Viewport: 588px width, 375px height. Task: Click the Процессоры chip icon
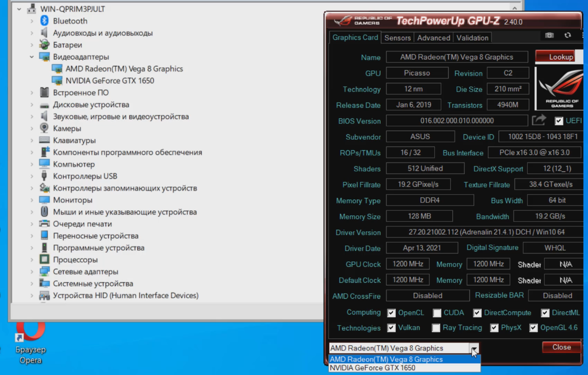[45, 259]
